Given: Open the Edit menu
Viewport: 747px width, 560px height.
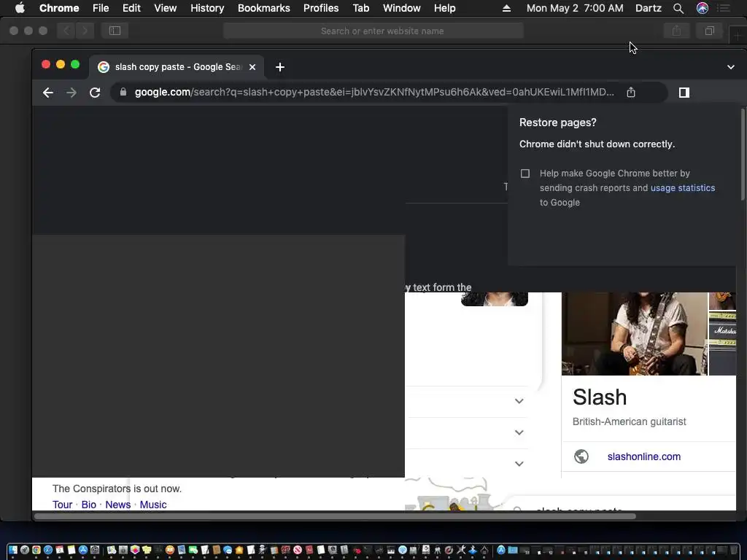Looking at the screenshot, I should [131, 8].
